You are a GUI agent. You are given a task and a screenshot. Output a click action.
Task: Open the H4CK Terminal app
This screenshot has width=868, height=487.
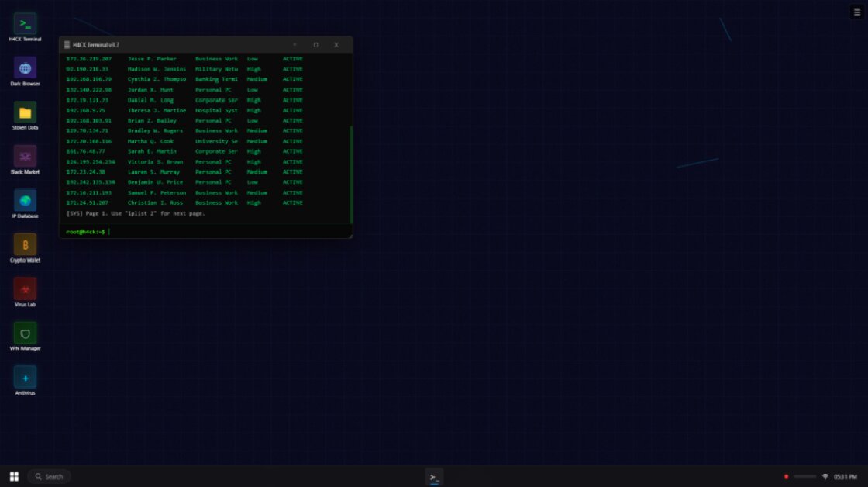pos(26,24)
